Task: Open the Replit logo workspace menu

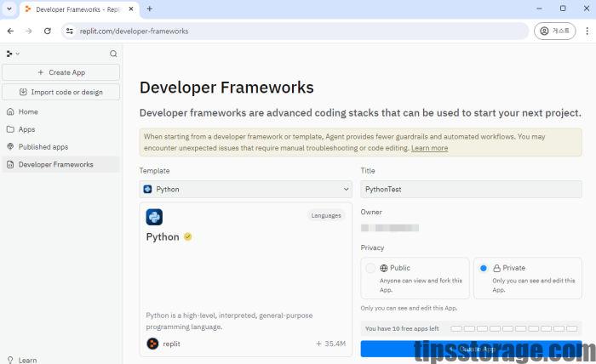Action: pos(13,54)
